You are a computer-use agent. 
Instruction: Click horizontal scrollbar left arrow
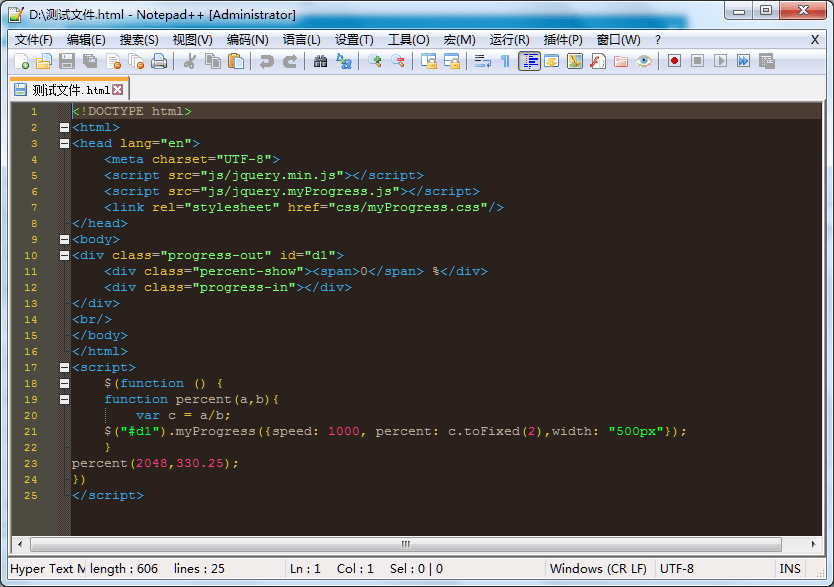[x=20, y=544]
